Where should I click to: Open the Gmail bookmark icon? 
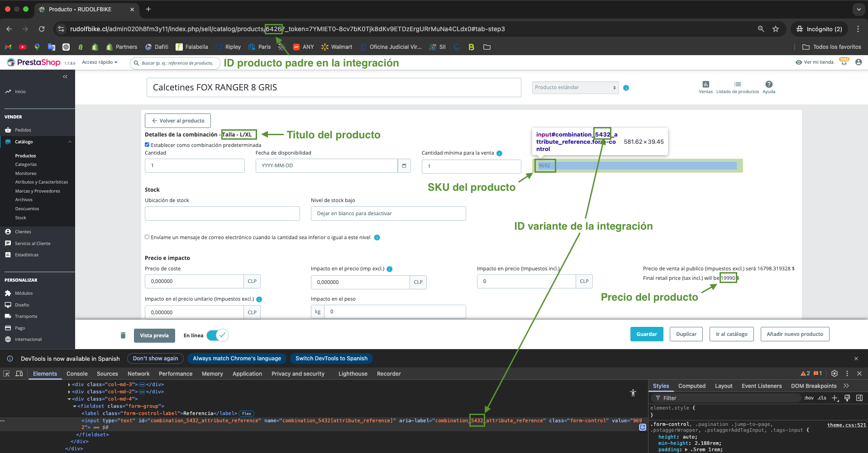coord(8,47)
